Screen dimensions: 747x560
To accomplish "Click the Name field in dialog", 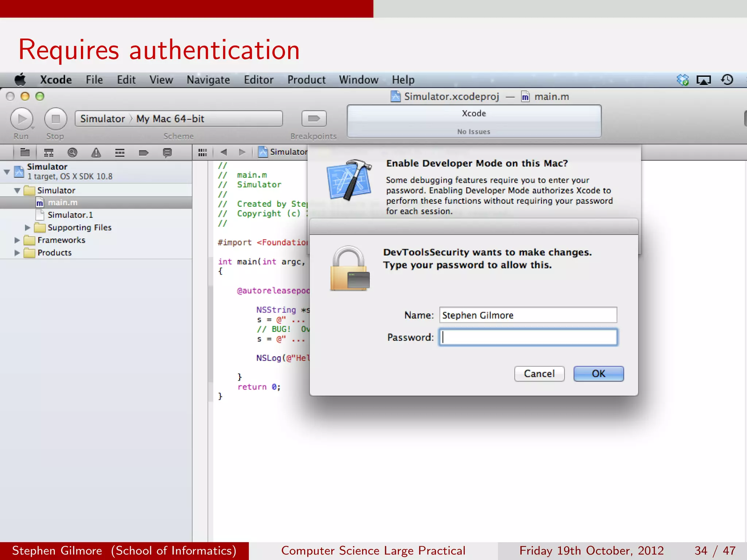I will point(528,315).
